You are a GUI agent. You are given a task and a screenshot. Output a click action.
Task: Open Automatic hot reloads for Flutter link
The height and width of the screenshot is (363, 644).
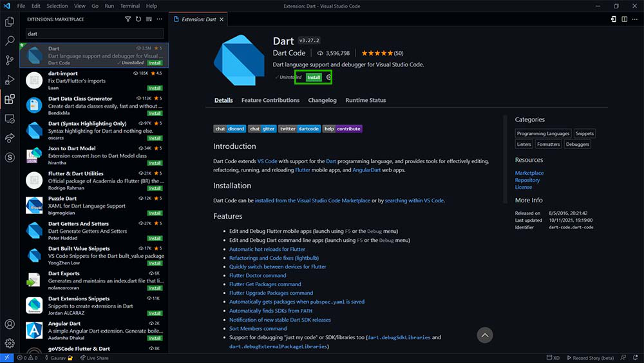(x=267, y=249)
